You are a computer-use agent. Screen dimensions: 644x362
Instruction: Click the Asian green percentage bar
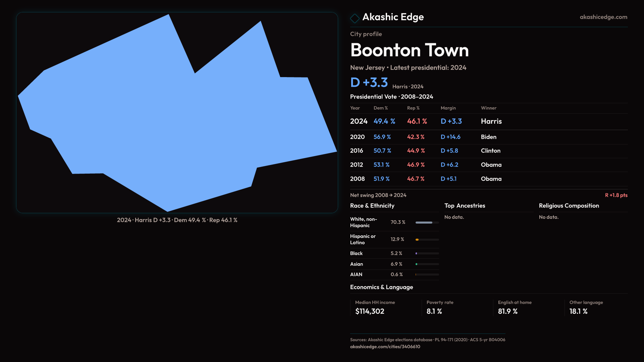[x=417, y=264]
